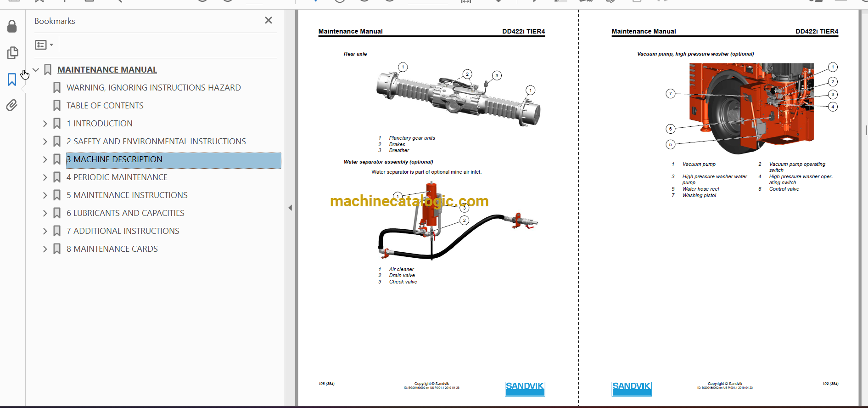This screenshot has height=408, width=868.
Task: Click the 'Control valve' legend entry
Action: click(x=784, y=189)
